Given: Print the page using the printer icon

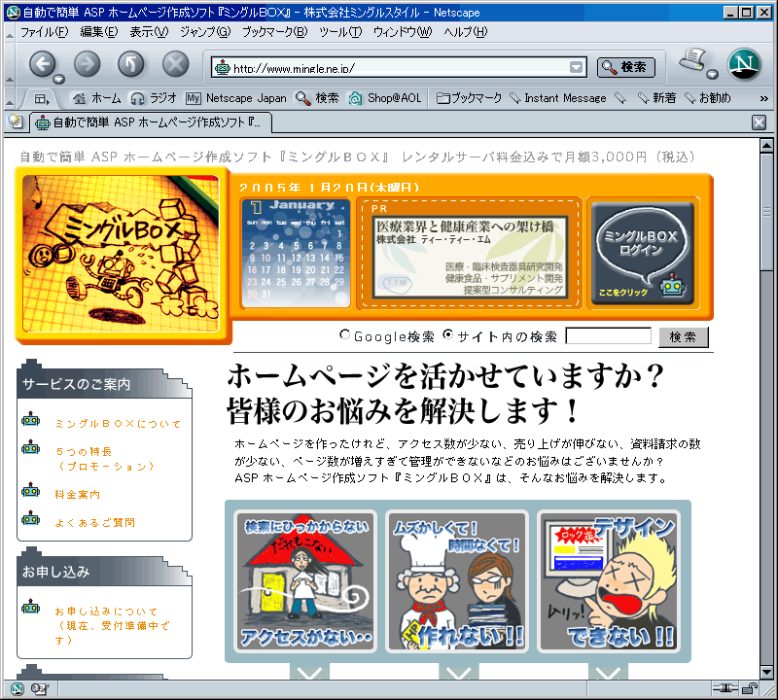Looking at the screenshot, I should (x=693, y=60).
